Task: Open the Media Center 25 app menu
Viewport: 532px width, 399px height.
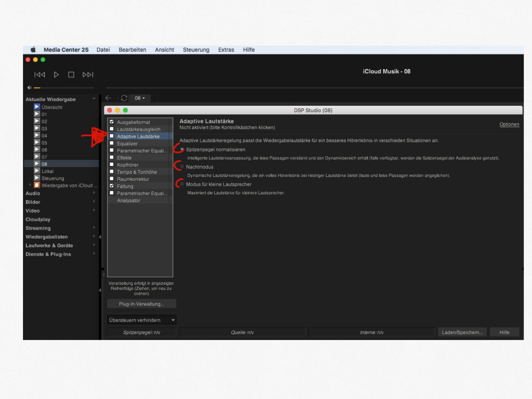Action: click(66, 50)
